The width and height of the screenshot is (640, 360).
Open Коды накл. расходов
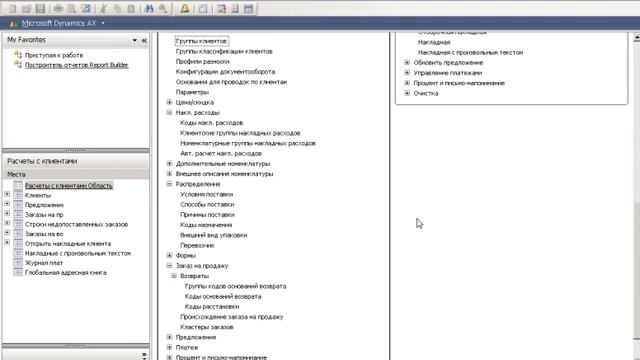pos(212,123)
